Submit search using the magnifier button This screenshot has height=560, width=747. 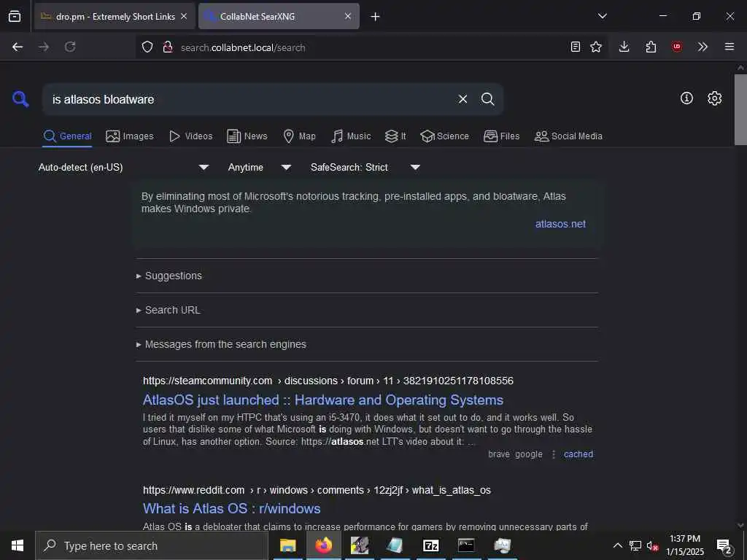click(487, 99)
